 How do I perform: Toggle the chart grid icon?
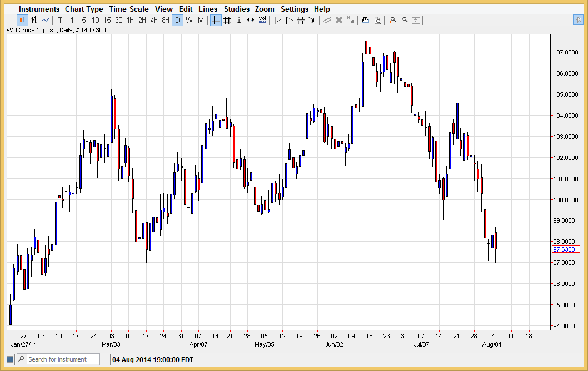tap(227, 20)
